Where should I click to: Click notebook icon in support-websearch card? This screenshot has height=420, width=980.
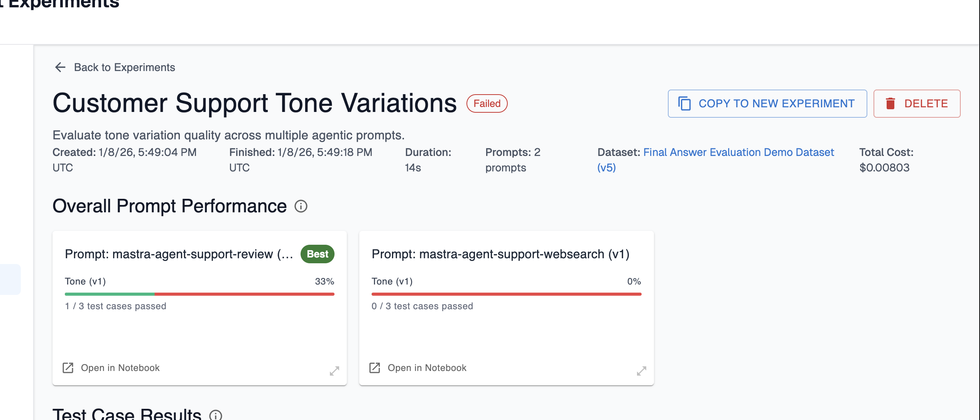coord(375,368)
